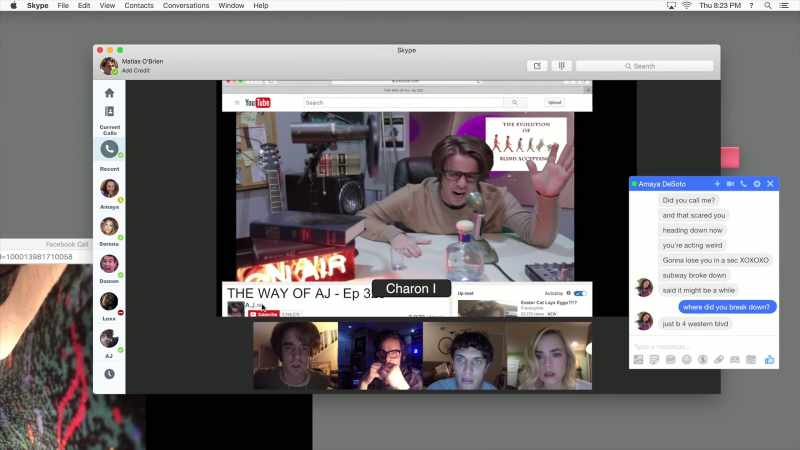800x450 pixels.
Task: Click the YouTube search input field
Action: tap(403, 103)
